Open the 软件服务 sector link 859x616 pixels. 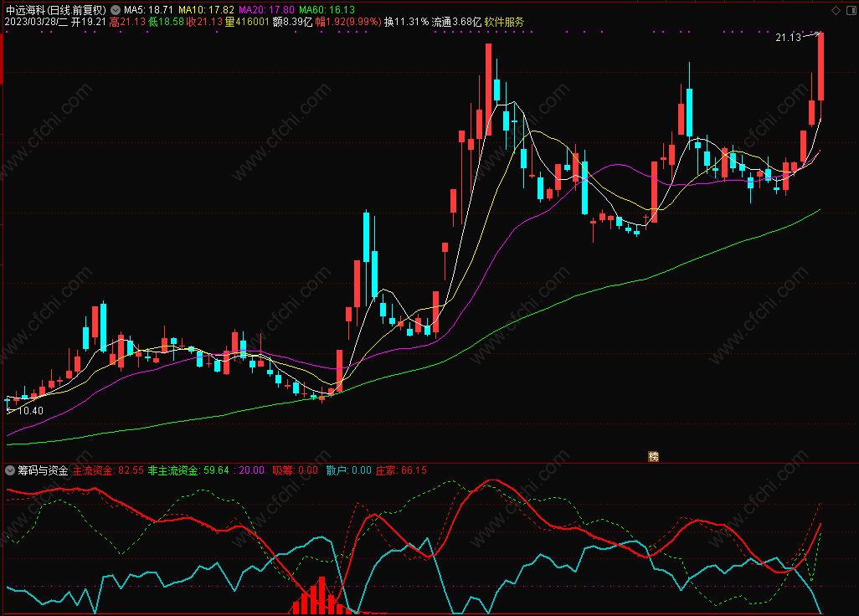pyautogui.click(x=504, y=22)
